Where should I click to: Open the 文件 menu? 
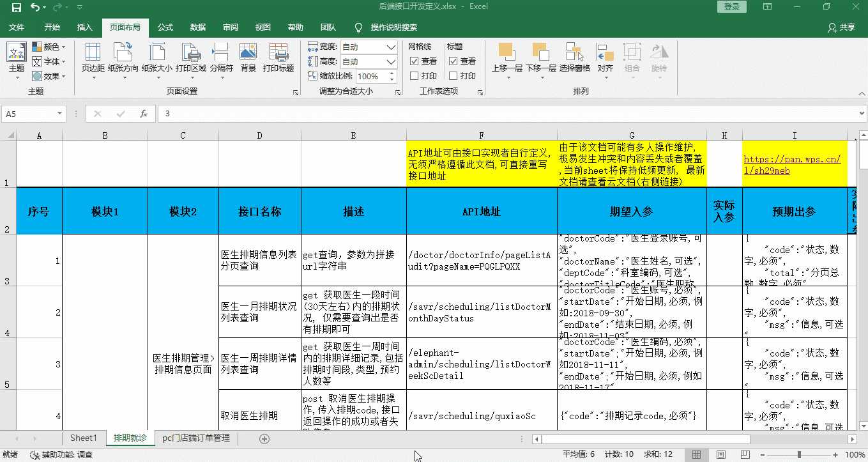pyautogui.click(x=17, y=27)
